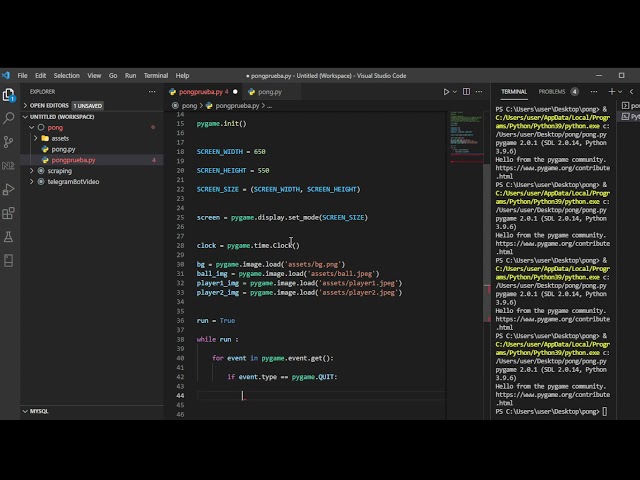Create a new terminal with plus icon
This screenshot has height=480, width=640.
[611, 92]
